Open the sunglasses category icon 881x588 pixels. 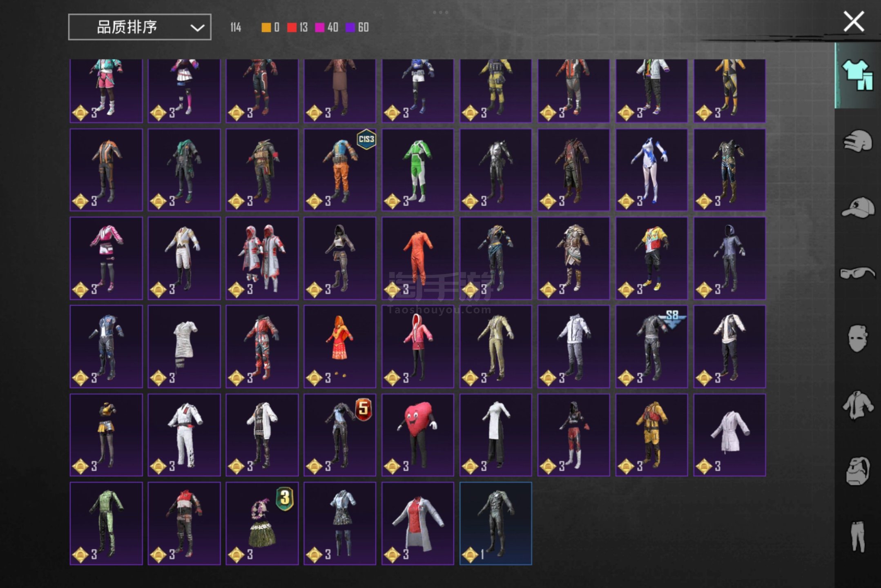coord(858,273)
